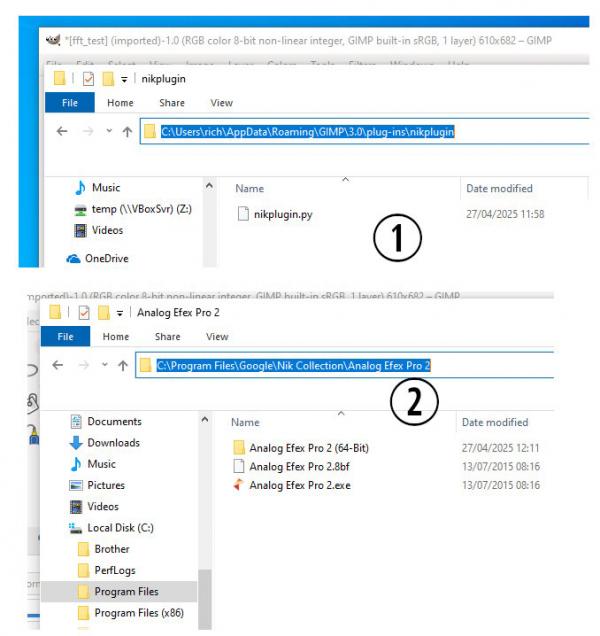
Task: Open Brother folder in sidebar tree
Action: (x=112, y=549)
